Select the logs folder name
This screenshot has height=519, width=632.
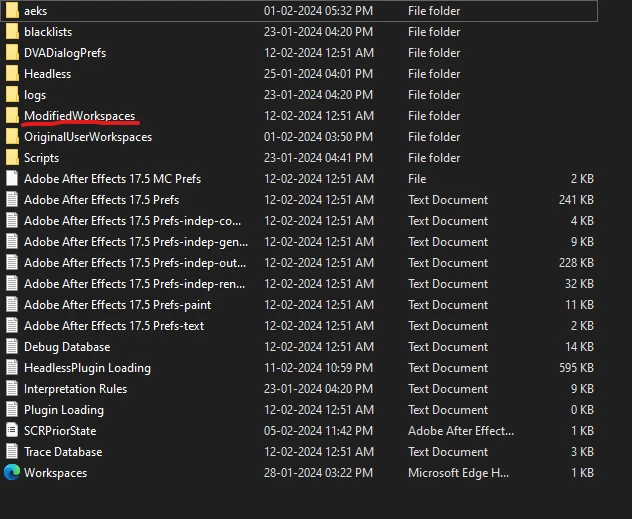(x=35, y=95)
